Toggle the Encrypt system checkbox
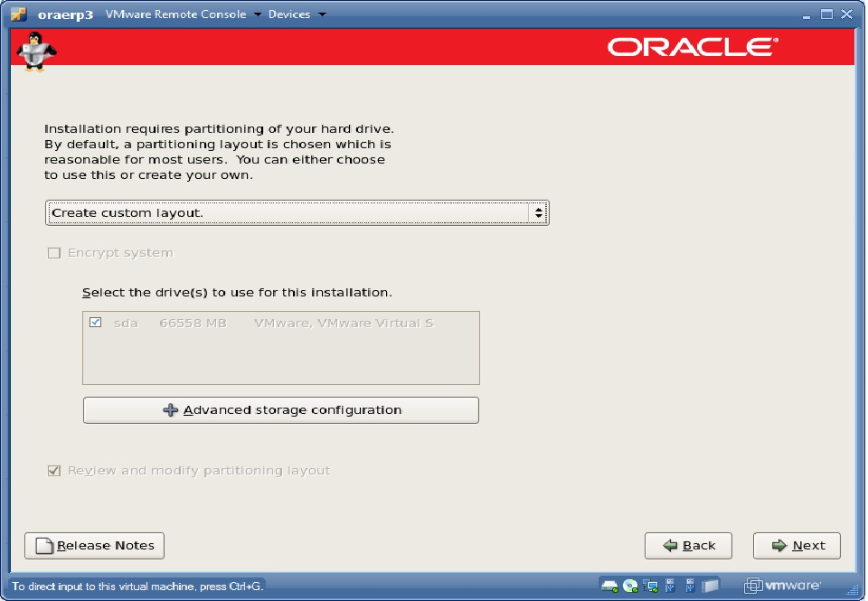The image size is (868, 601). (53, 253)
